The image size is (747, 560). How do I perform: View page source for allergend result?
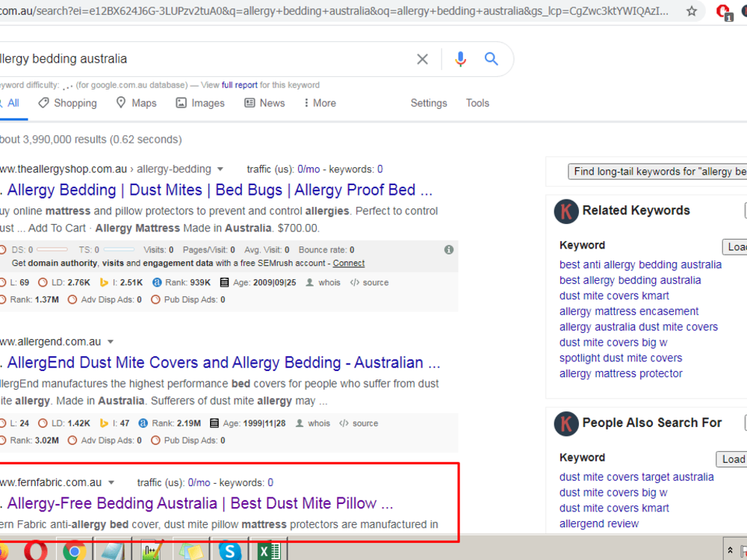[359, 423]
